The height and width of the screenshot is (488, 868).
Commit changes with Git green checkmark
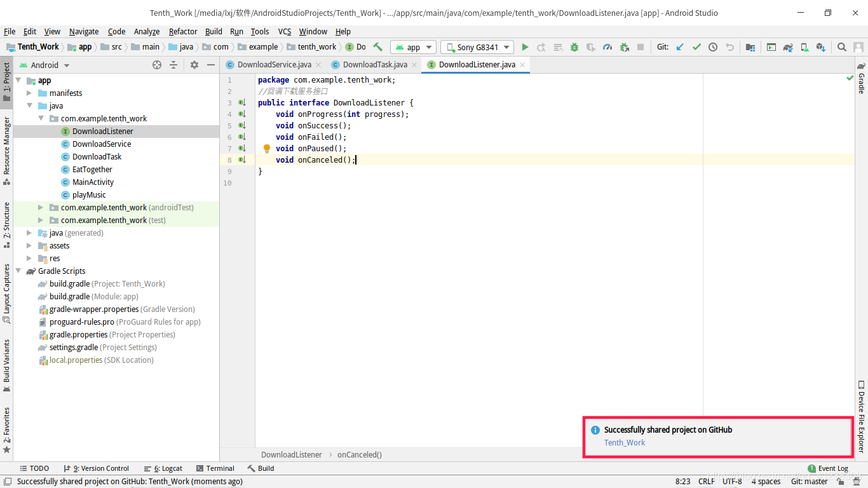pos(696,47)
